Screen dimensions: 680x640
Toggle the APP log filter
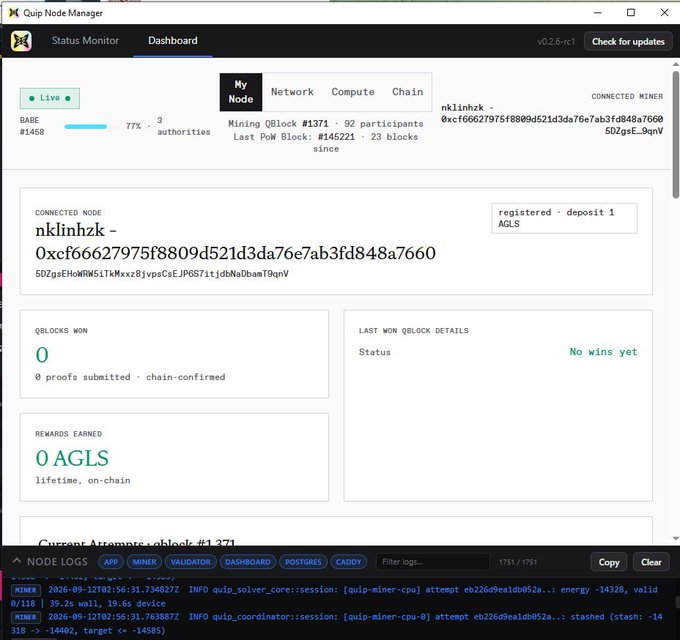(x=111, y=562)
